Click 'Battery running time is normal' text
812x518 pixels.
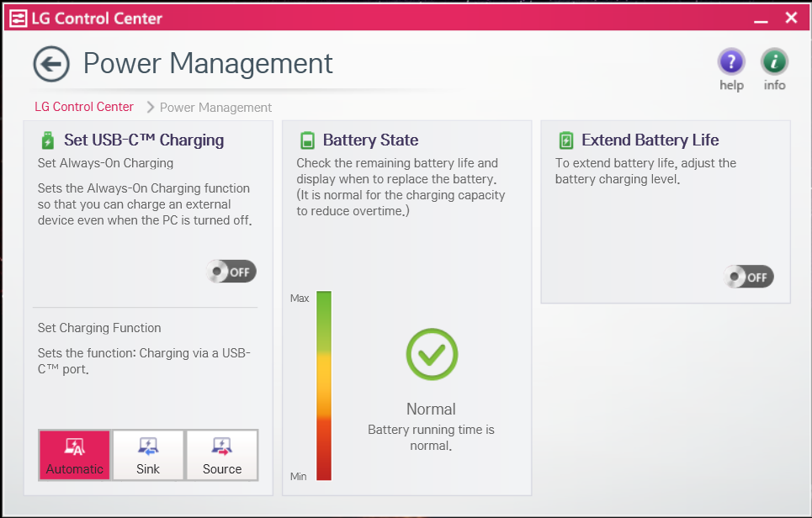tap(431, 437)
